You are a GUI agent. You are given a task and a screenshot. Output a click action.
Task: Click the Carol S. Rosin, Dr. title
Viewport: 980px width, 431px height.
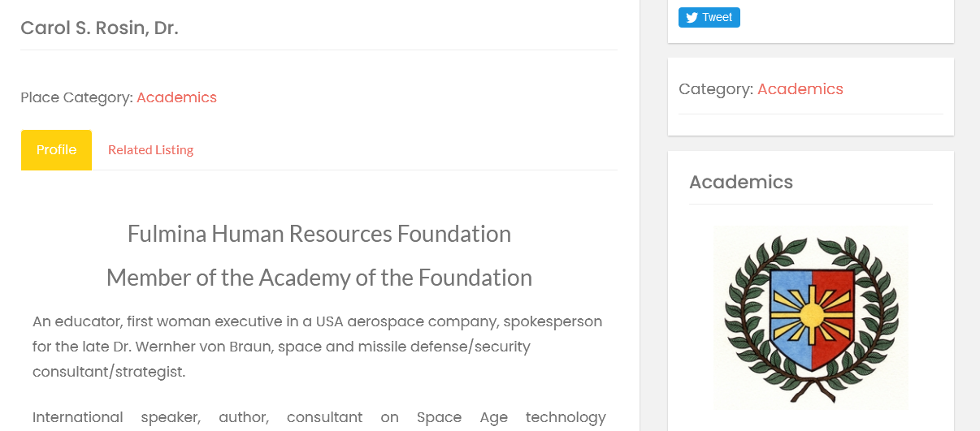[99, 28]
